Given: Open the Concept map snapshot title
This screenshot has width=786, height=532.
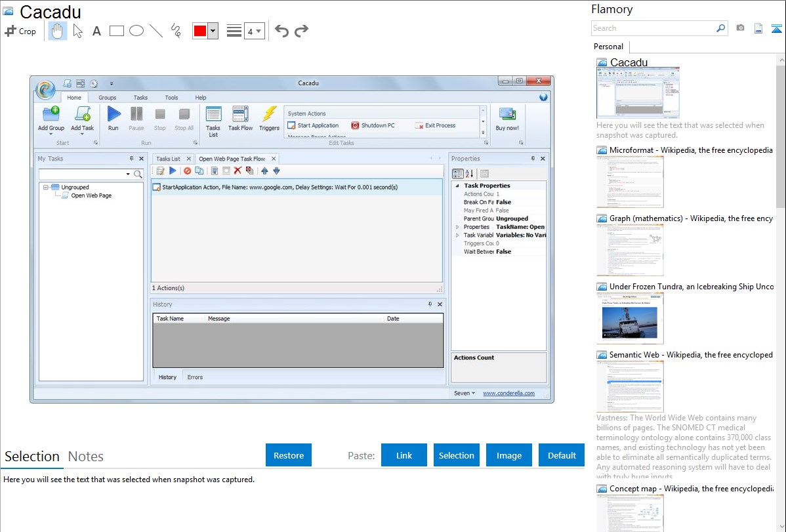Looking at the screenshot, I should coord(691,488).
